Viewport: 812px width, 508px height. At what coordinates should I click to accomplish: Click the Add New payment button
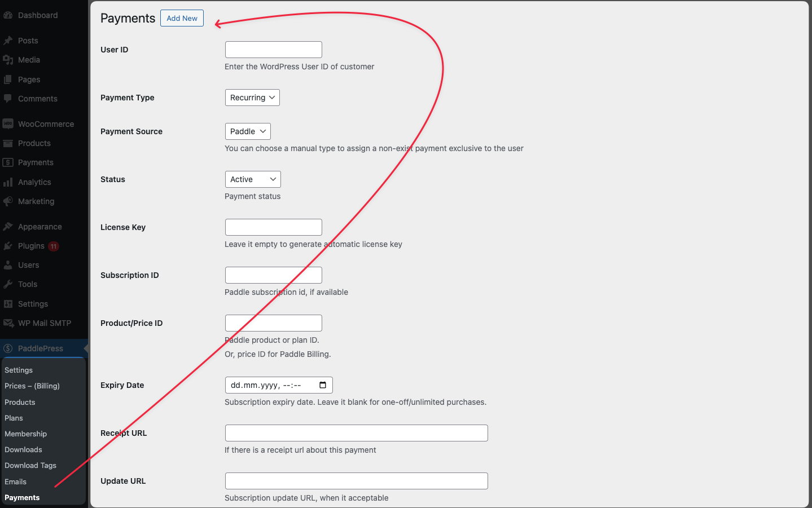182,17
